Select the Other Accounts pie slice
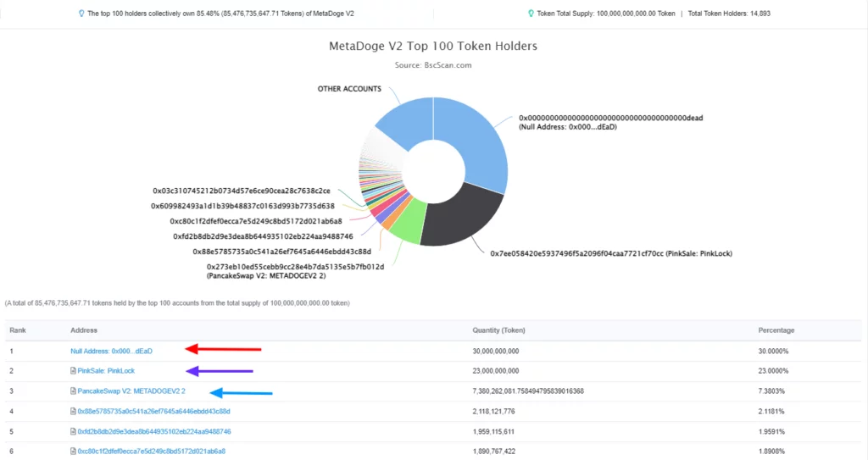 tap(403, 120)
